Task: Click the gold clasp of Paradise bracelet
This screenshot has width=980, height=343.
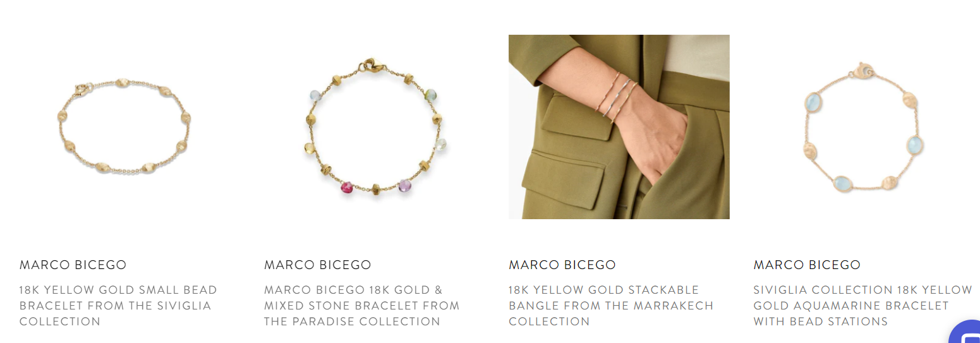Action: point(369,66)
